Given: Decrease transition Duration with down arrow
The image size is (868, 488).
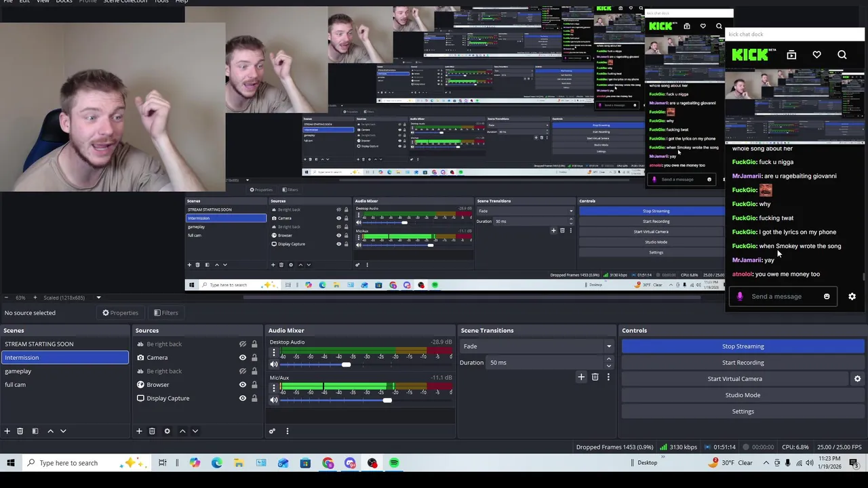Looking at the screenshot, I should coord(608,366).
